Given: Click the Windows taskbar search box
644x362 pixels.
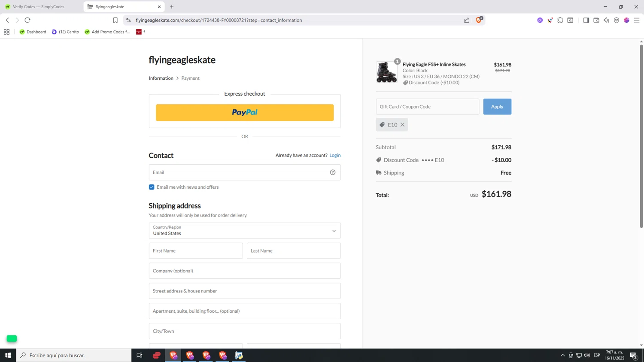Looking at the screenshot, I should coord(74,355).
